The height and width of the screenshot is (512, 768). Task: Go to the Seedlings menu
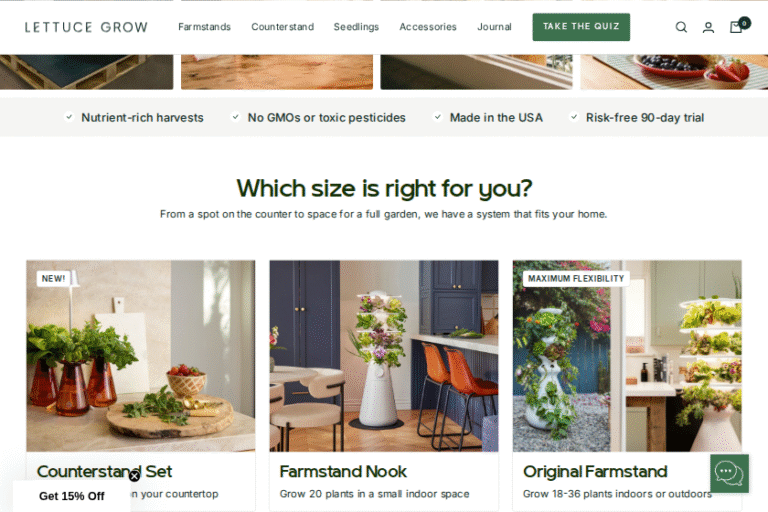356,27
